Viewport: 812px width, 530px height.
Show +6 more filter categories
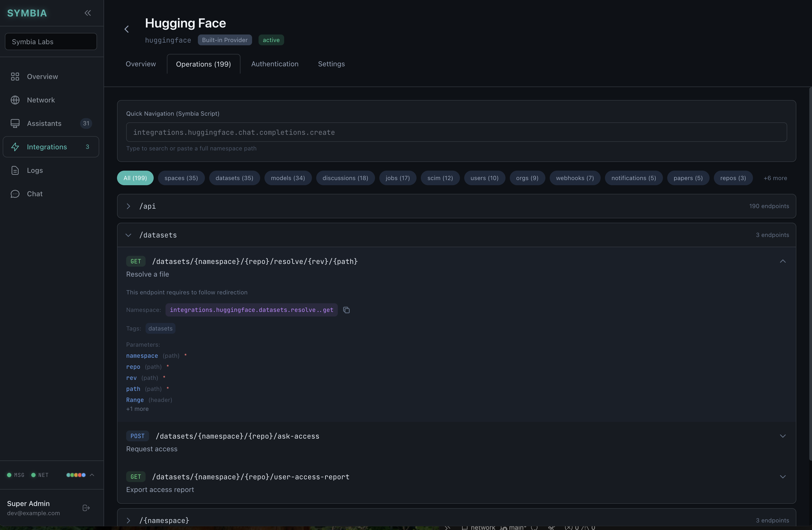point(775,178)
